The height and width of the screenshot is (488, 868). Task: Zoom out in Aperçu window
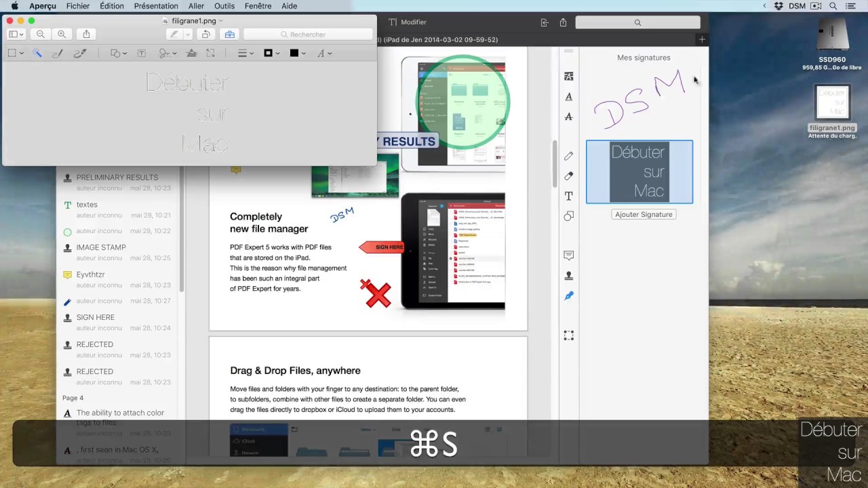(x=41, y=34)
